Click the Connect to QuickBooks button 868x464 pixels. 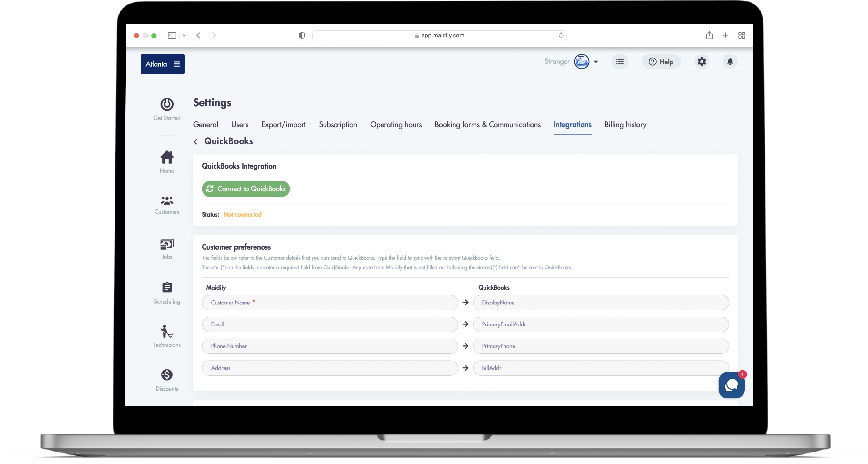click(246, 189)
